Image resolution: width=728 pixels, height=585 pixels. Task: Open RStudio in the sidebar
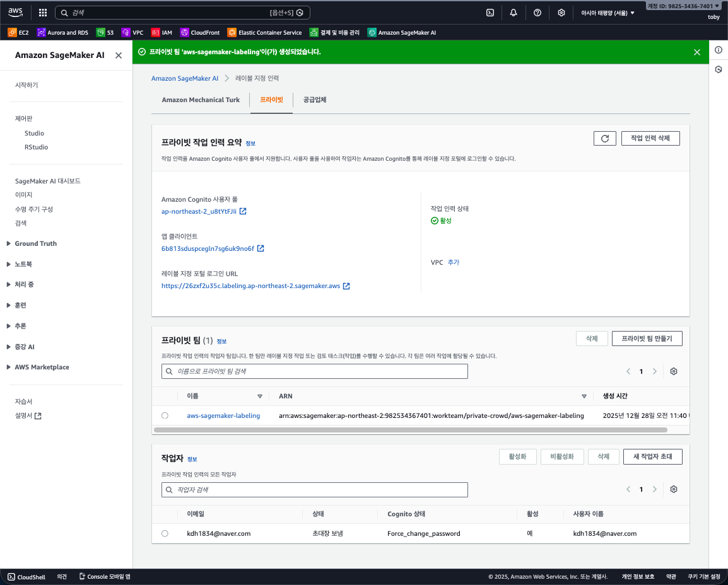[36, 147]
